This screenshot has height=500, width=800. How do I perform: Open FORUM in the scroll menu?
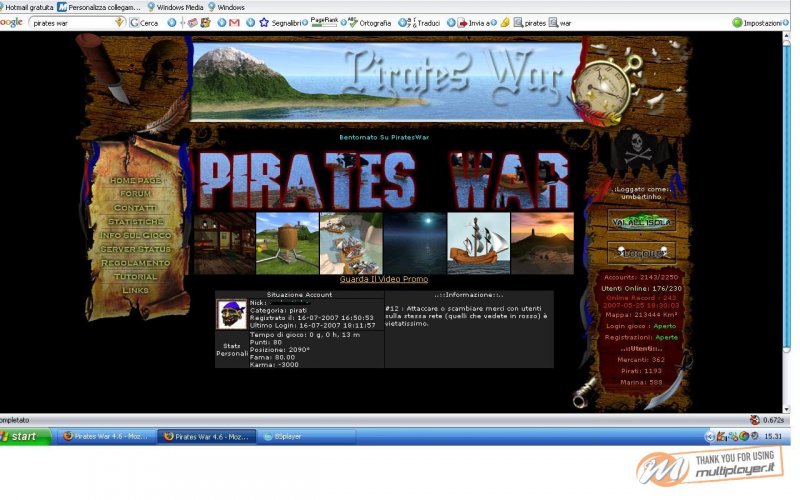[x=135, y=194]
